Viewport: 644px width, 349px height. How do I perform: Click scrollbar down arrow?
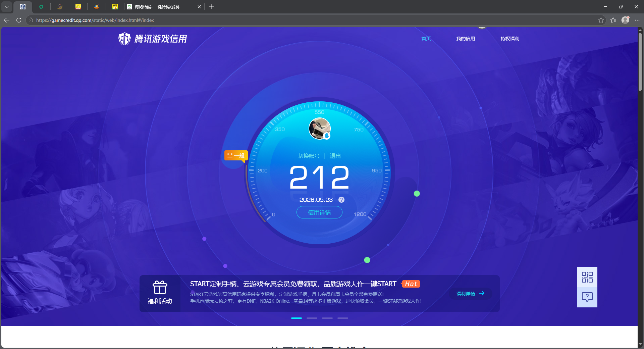click(x=640, y=344)
